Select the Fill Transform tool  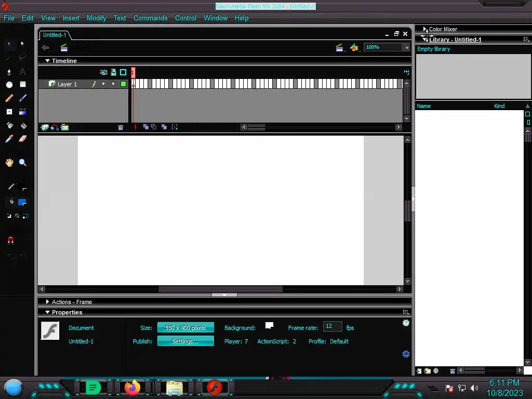[x=23, y=112]
